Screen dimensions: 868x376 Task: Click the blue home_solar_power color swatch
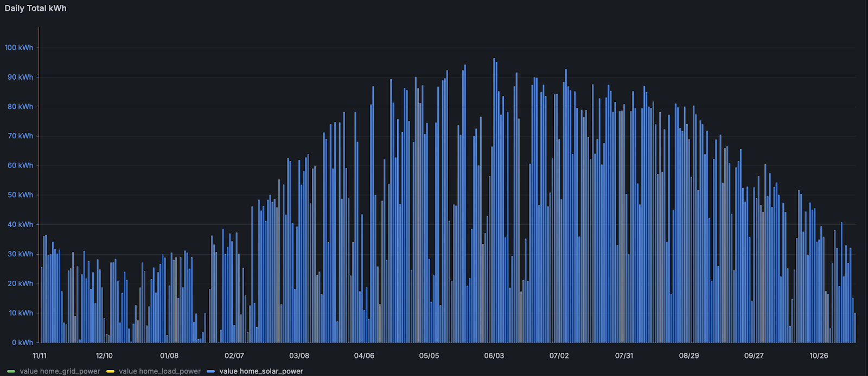(x=210, y=371)
